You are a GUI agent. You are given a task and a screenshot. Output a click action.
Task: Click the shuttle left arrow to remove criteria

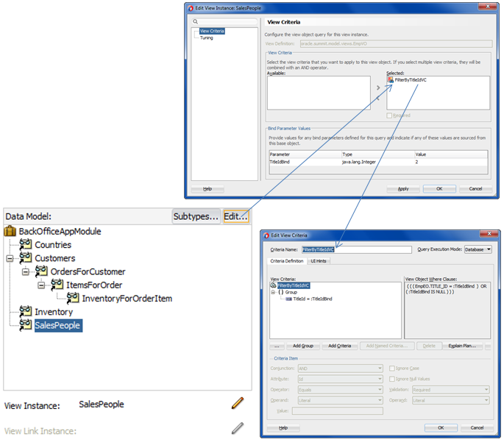pos(378,99)
